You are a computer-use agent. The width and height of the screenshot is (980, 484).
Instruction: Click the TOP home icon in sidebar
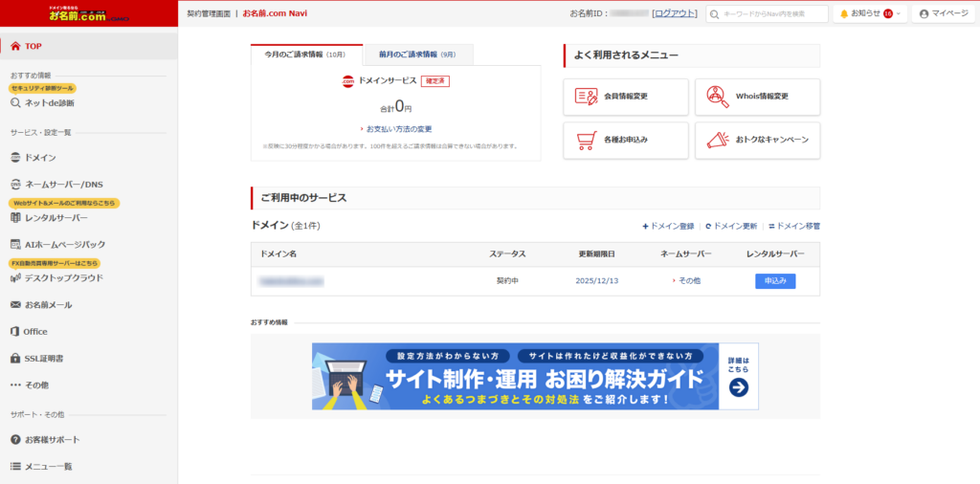click(x=15, y=46)
